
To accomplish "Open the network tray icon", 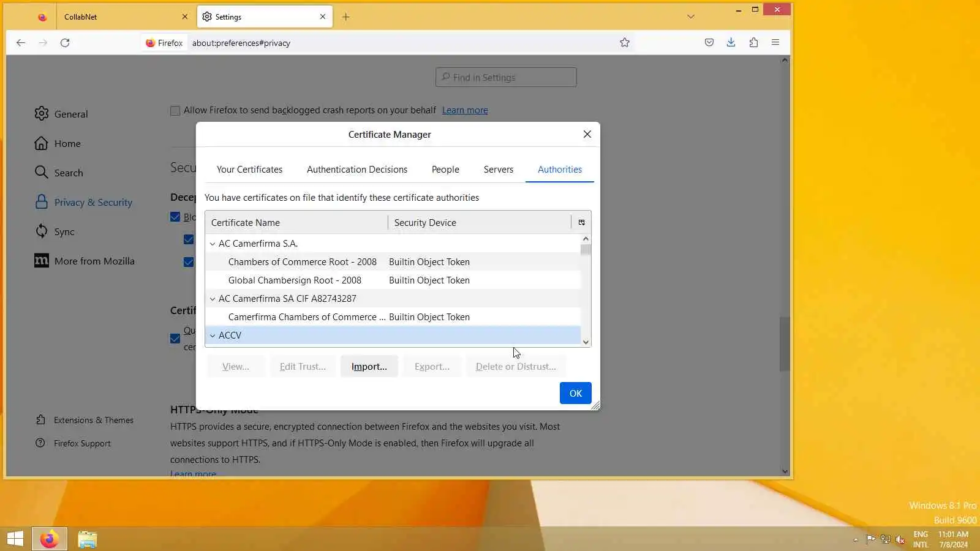I will tap(886, 539).
